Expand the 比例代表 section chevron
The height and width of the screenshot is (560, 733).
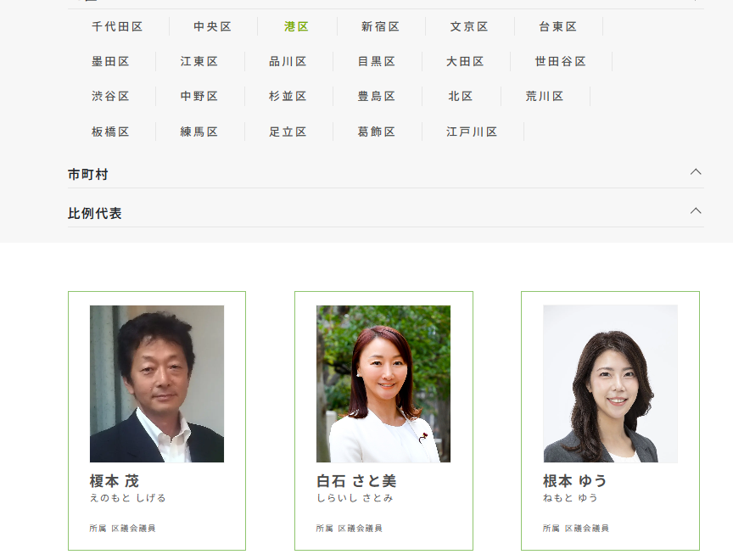point(696,210)
